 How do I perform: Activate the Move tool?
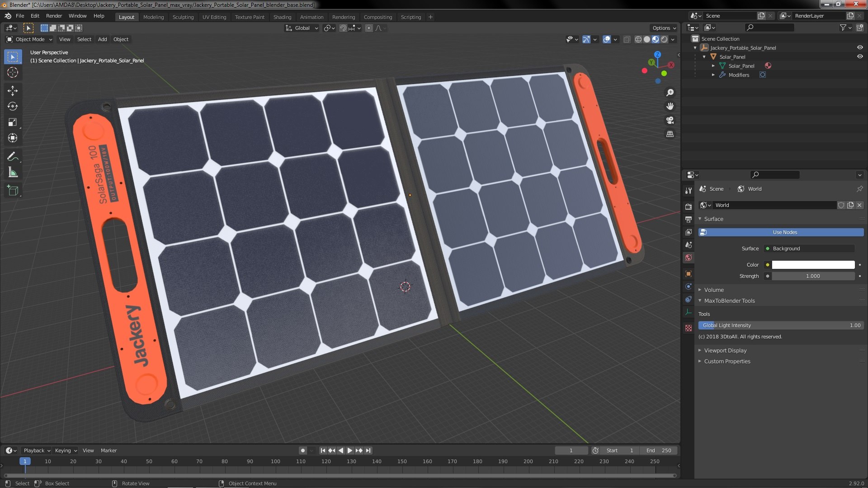pos(13,91)
